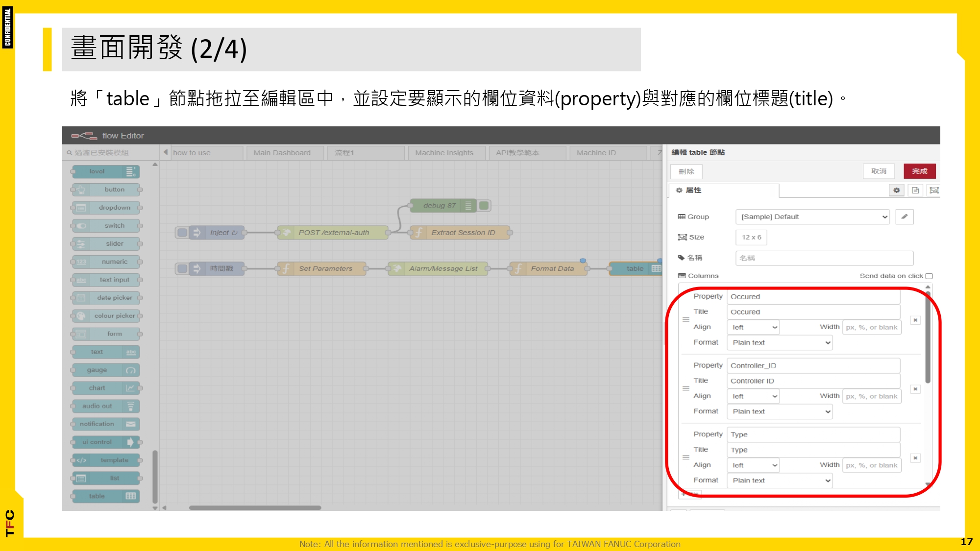Open node description document icon
Viewport: 980px width, 551px height.
click(915, 190)
